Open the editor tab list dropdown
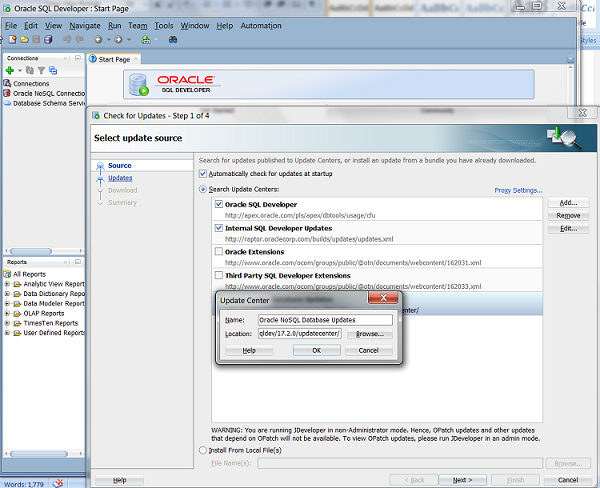The width and height of the screenshot is (600, 488). tap(570, 59)
